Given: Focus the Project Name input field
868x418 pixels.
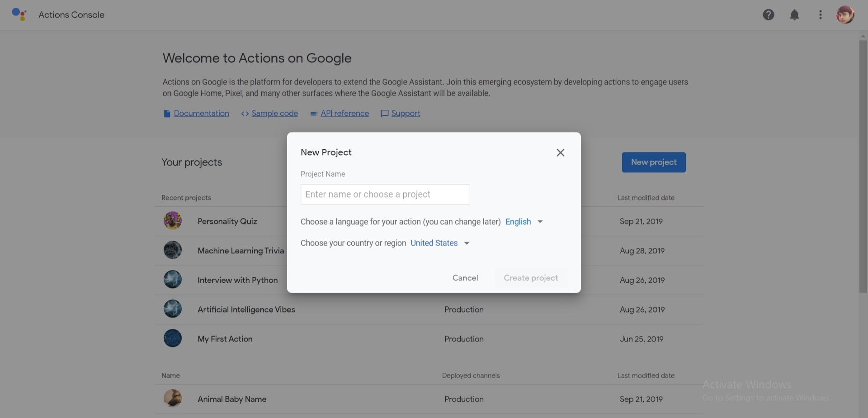Looking at the screenshot, I should 385,195.
